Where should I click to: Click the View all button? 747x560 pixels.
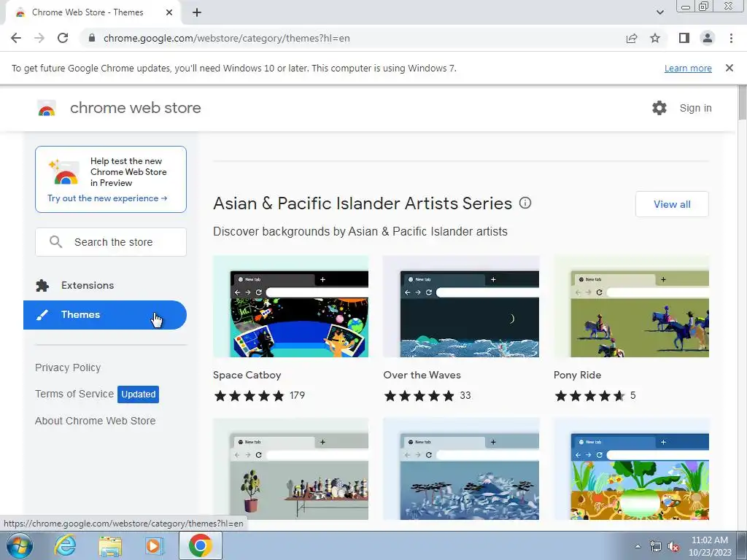click(672, 204)
